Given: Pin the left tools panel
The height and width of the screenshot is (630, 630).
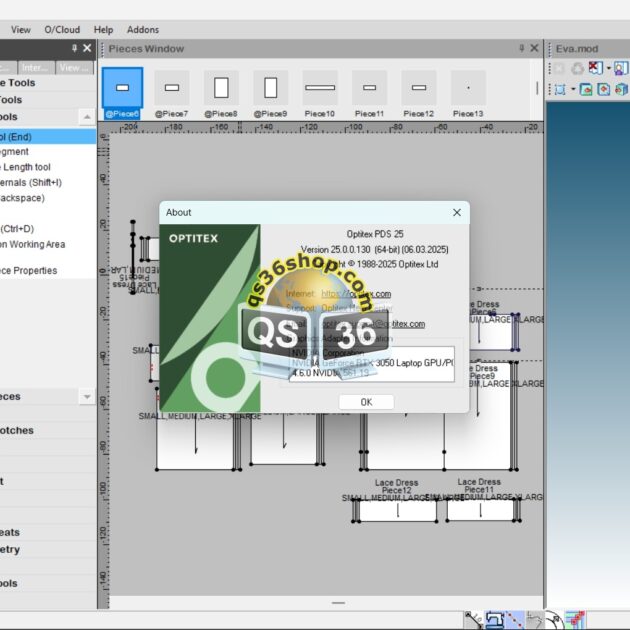Looking at the screenshot, I should (x=74, y=48).
